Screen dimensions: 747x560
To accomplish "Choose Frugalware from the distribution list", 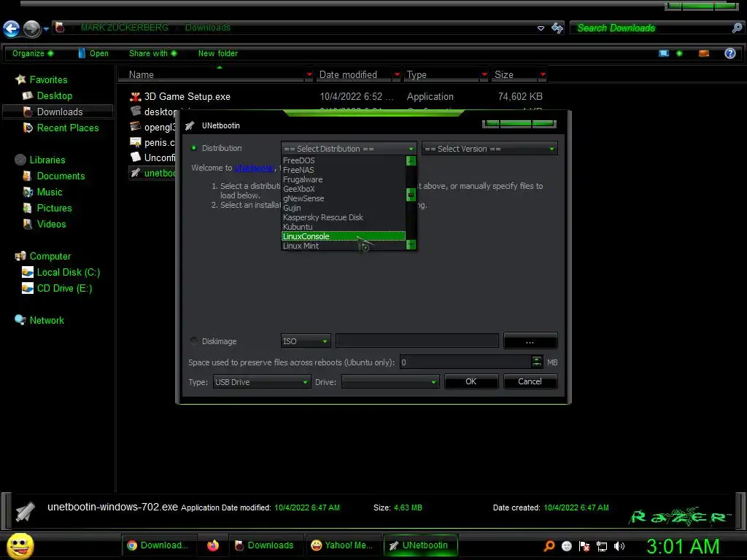I will (343, 179).
